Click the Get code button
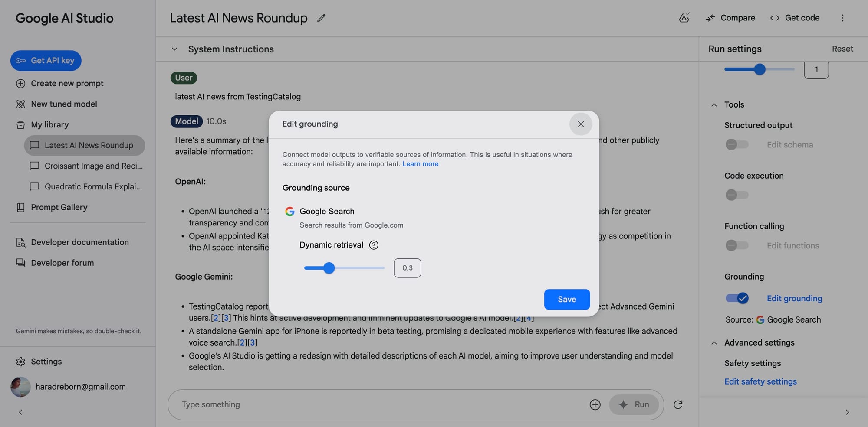The height and width of the screenshot is (427, 868). (795, 18)
